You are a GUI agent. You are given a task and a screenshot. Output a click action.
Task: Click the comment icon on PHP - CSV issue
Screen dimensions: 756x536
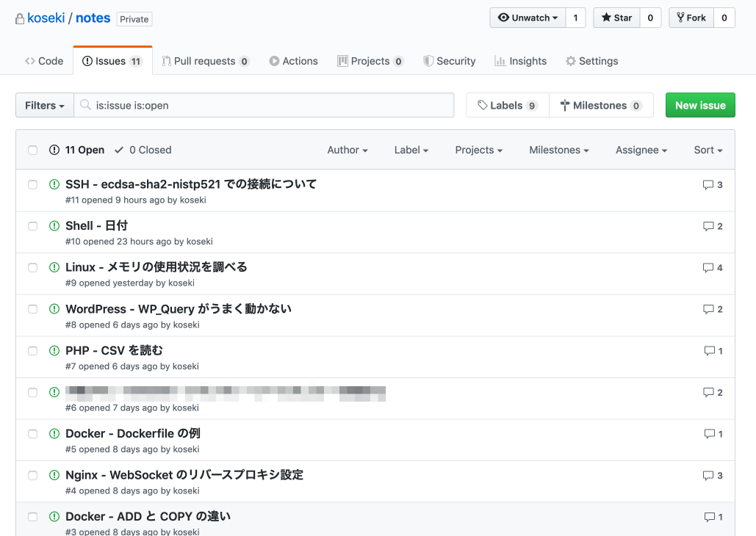click(x=709, y=351)
